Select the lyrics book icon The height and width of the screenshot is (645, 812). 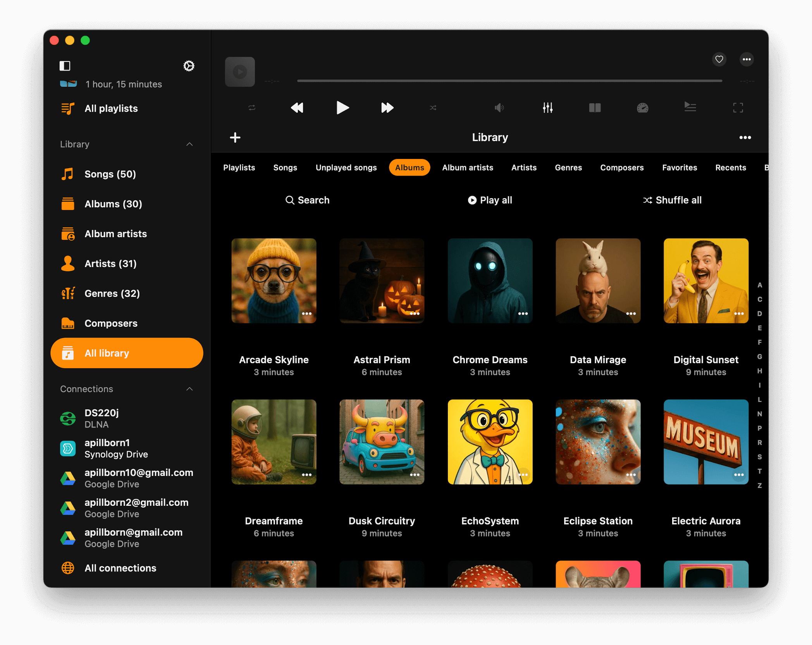pyautogui.click(x=595, y=108)
